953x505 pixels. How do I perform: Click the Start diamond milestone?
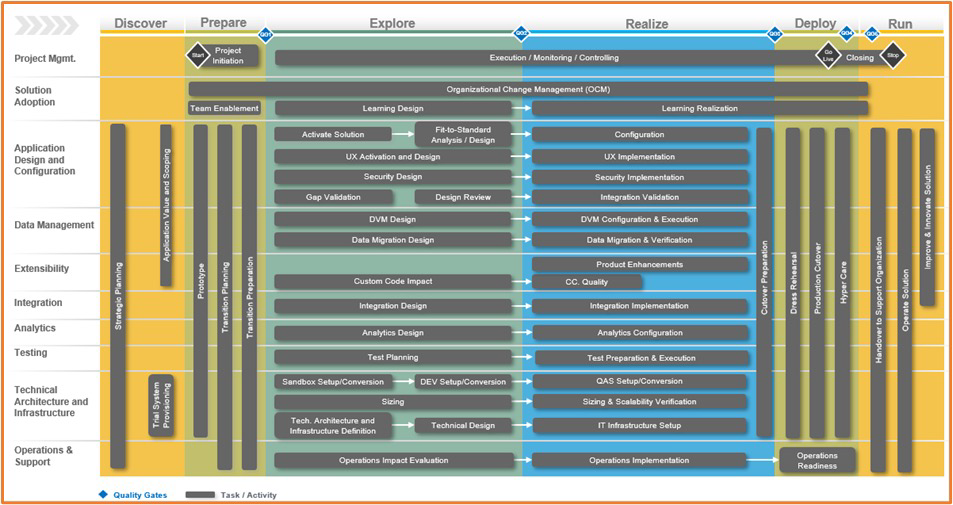pyautogui.click(x=197, y=56)
